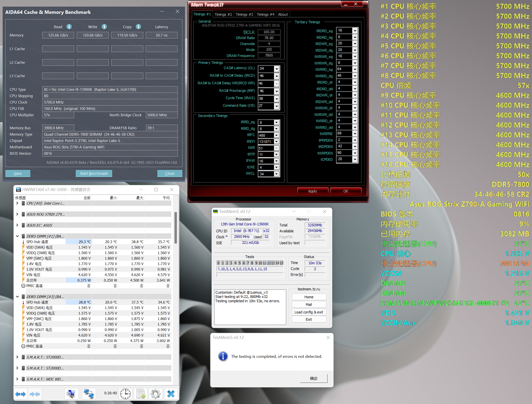This screenshot has width=532, height=404.
Task: Click Start Benchmark button
Action: 94,173
